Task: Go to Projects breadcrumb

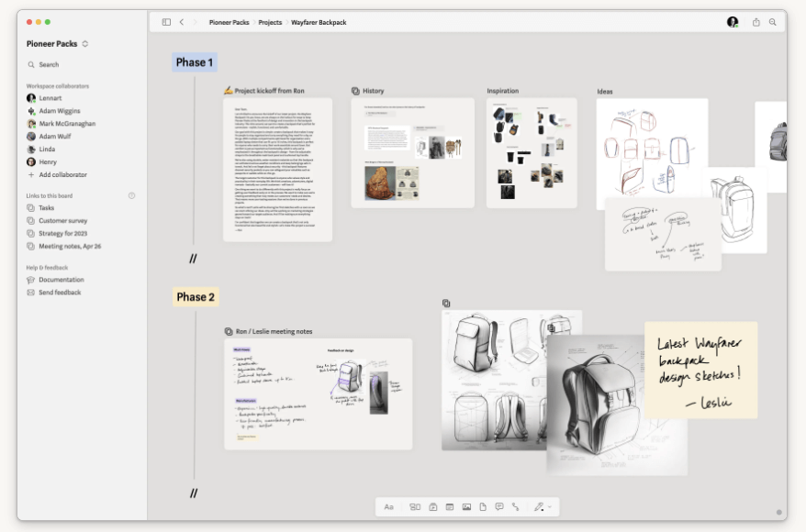Action: tap(270, 23)
